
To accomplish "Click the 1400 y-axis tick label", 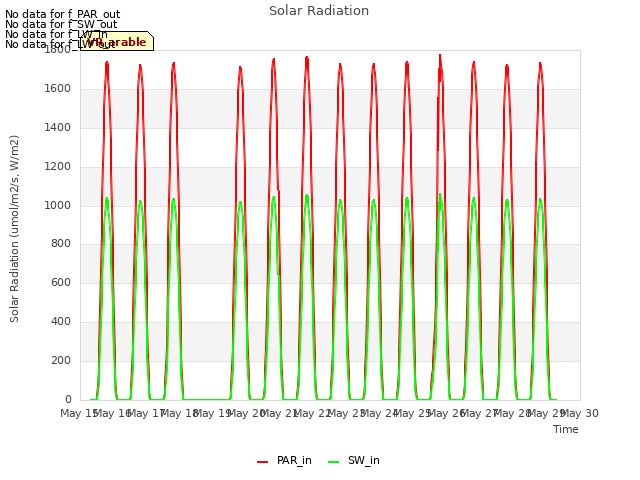I will click(x=58, y=128).
